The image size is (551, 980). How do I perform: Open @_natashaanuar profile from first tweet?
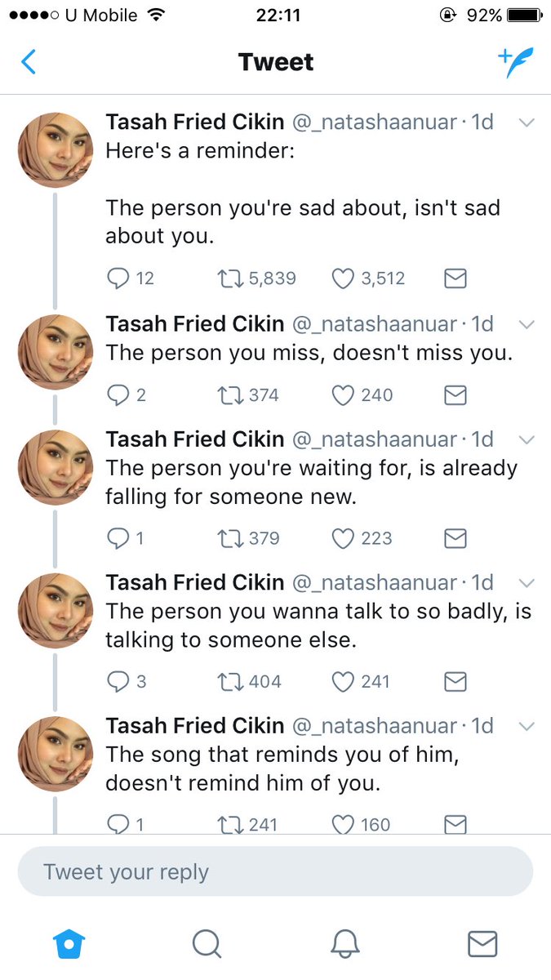click(374, 122)
